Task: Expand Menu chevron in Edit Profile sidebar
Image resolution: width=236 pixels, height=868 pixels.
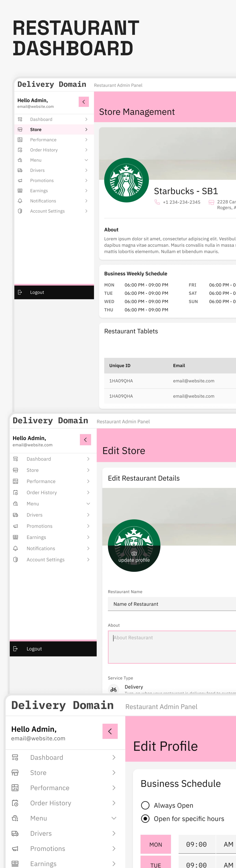Action: 114,818
